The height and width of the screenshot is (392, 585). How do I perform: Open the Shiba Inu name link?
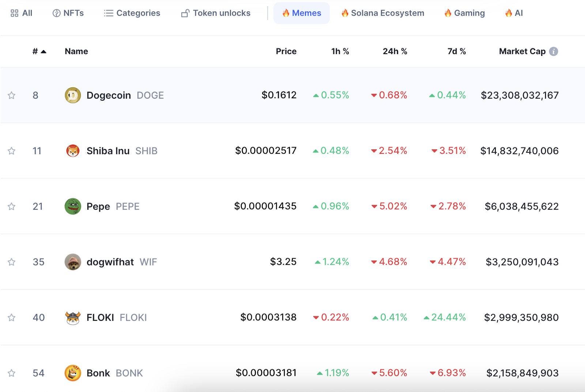coord(108,151)
